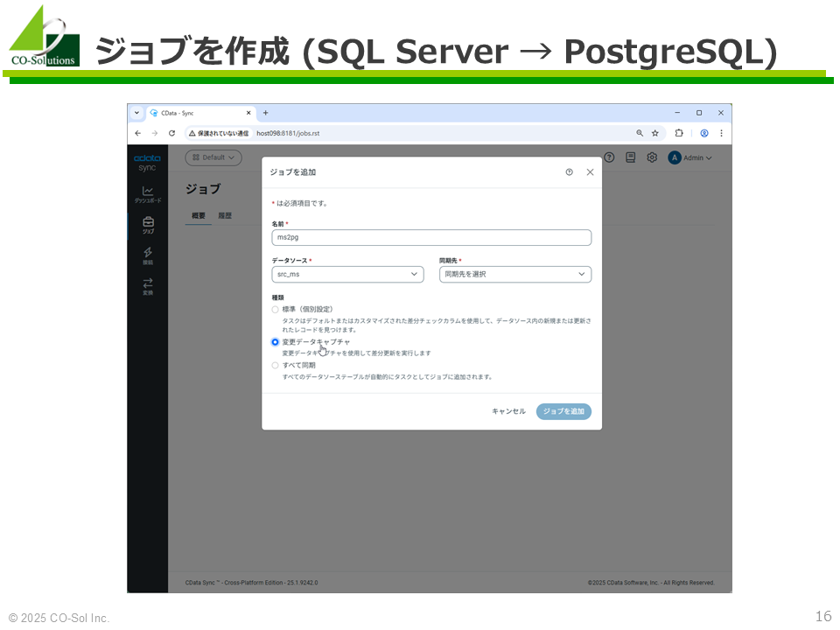This screenshot has height=630, width=840.
Task: Click the ジョブ page heading
Action: (203, 189)
